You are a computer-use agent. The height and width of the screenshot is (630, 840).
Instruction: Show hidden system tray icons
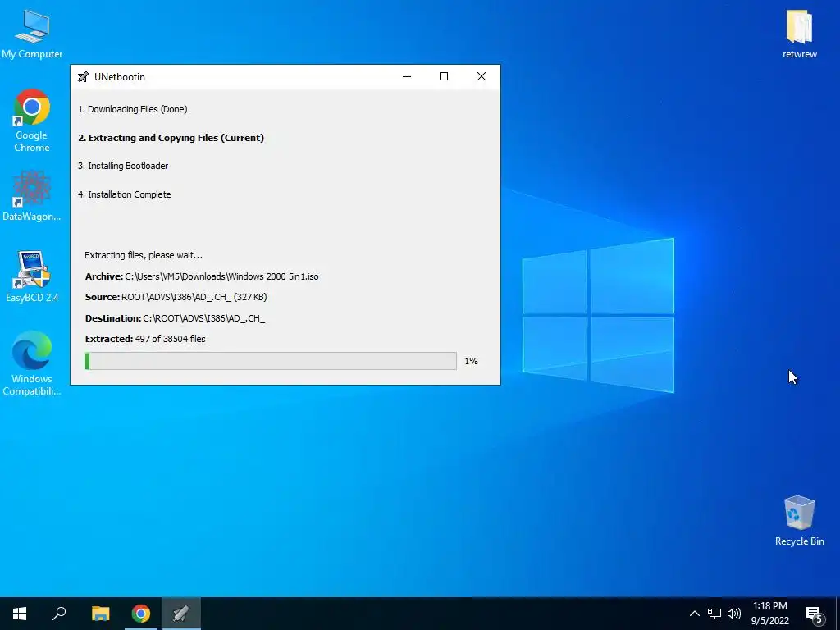point(694,614)
